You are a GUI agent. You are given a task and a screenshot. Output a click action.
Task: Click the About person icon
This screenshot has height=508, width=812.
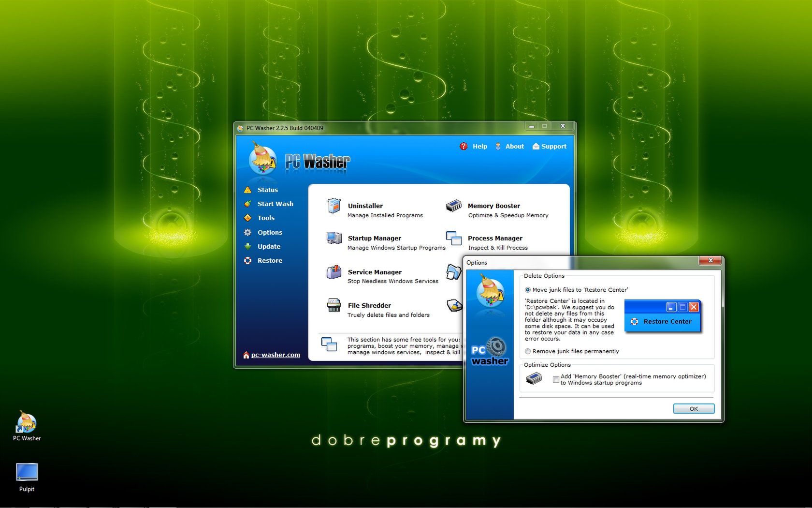click(498, 147)
